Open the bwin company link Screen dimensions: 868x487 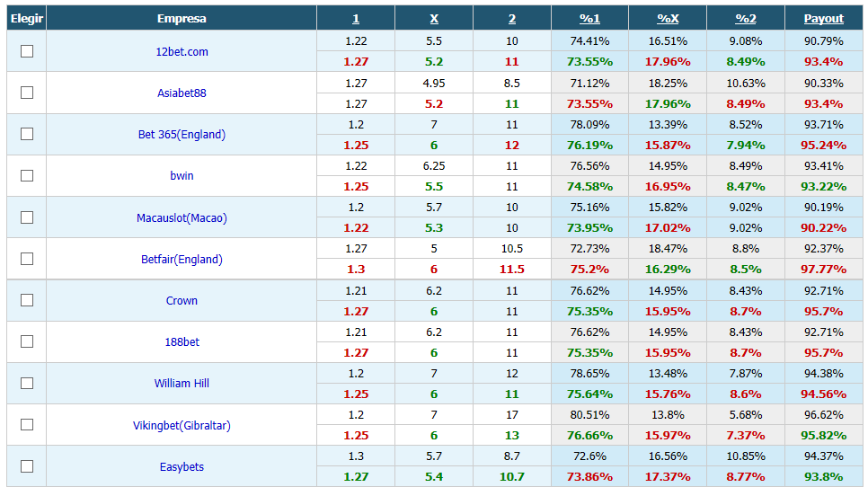tap(182, 176)
